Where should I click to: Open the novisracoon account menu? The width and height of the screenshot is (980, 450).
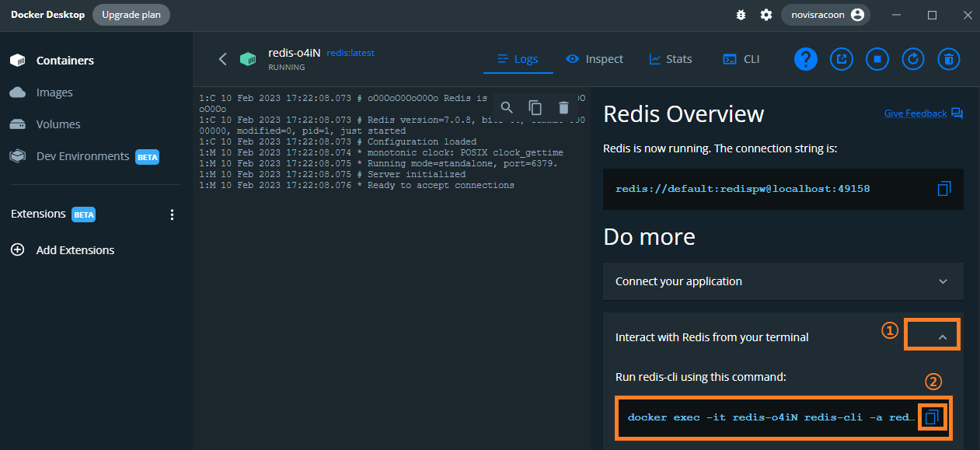click(x=825, y=15)
